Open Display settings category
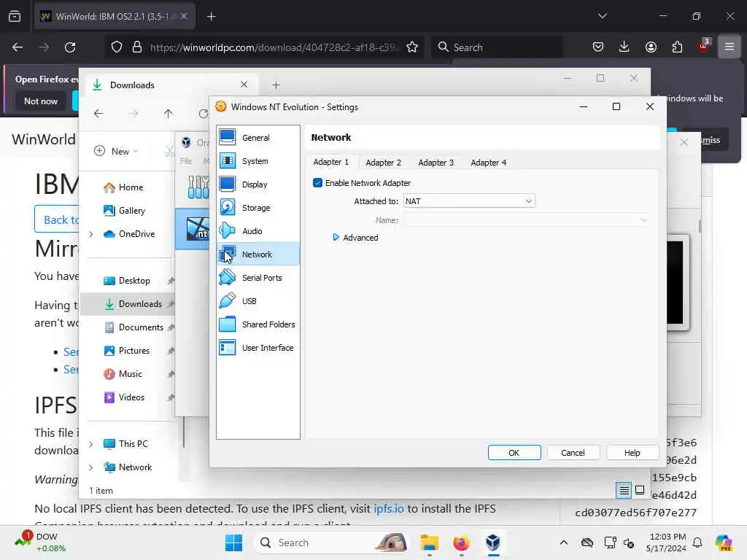The height and width of the screenshot is (560, 747). [x=258, y=184]
